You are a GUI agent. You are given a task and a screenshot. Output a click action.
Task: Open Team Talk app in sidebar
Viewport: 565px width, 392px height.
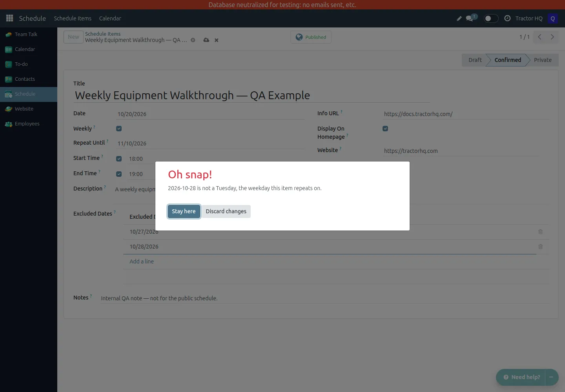[x=29, y=34]
